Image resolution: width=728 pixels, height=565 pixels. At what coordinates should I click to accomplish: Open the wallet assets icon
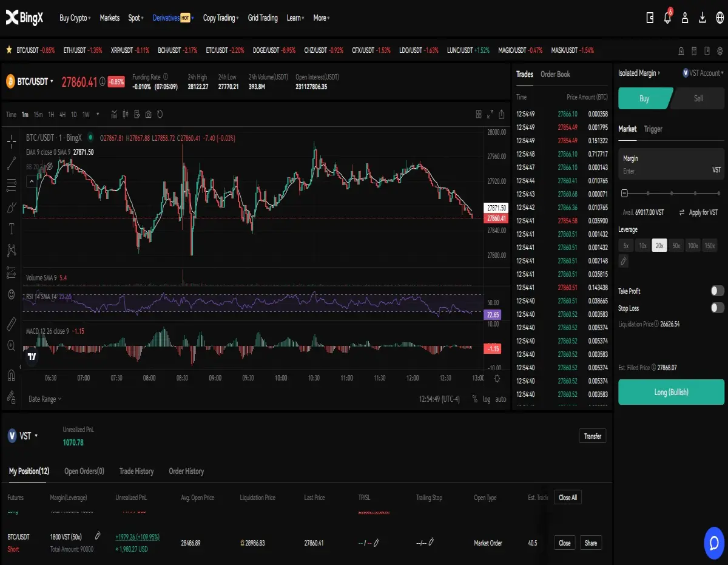tap(650, 18)
